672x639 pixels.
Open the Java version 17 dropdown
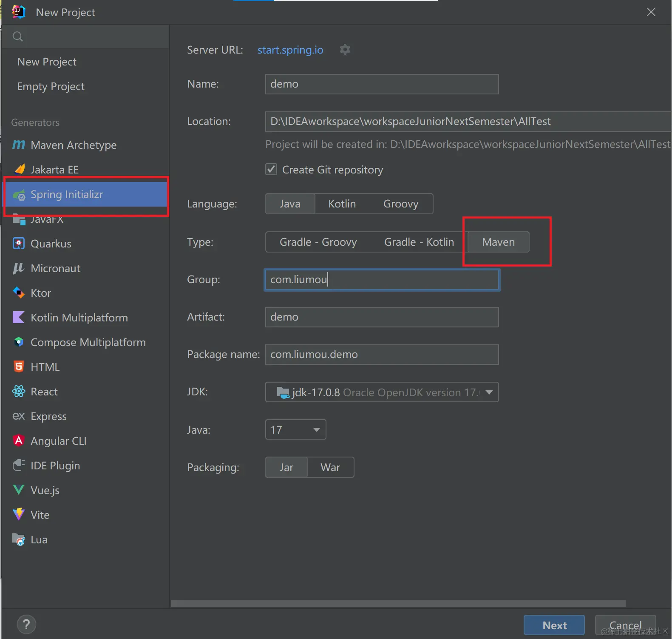pyautogui.click(x=296, y=429)
